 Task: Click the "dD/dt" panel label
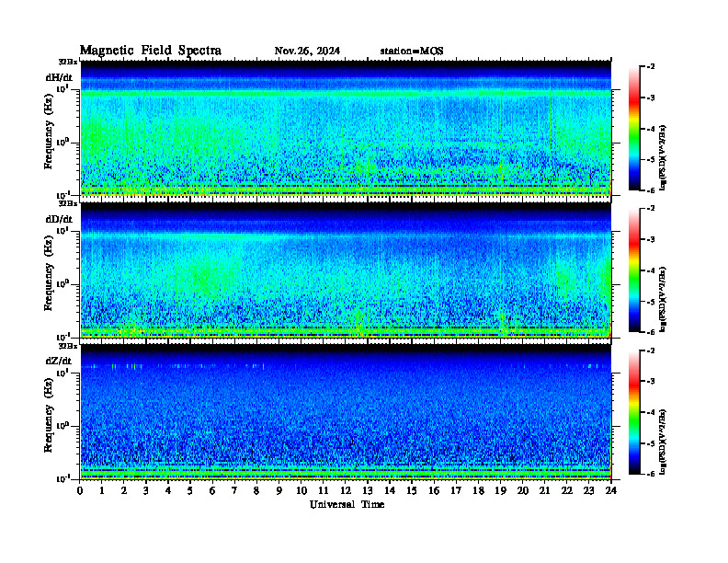(x=59, y=219)
